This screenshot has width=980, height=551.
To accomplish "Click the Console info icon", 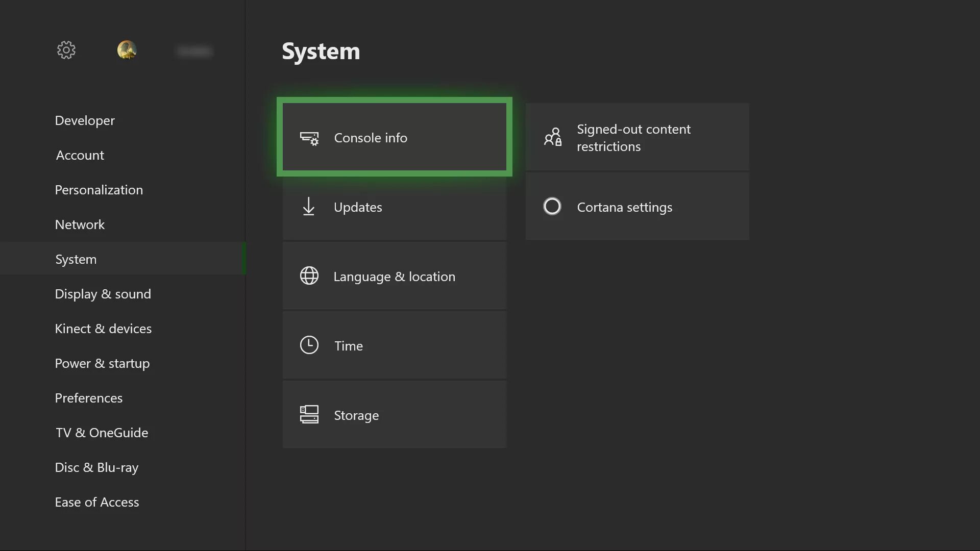I will click(309, 138).
